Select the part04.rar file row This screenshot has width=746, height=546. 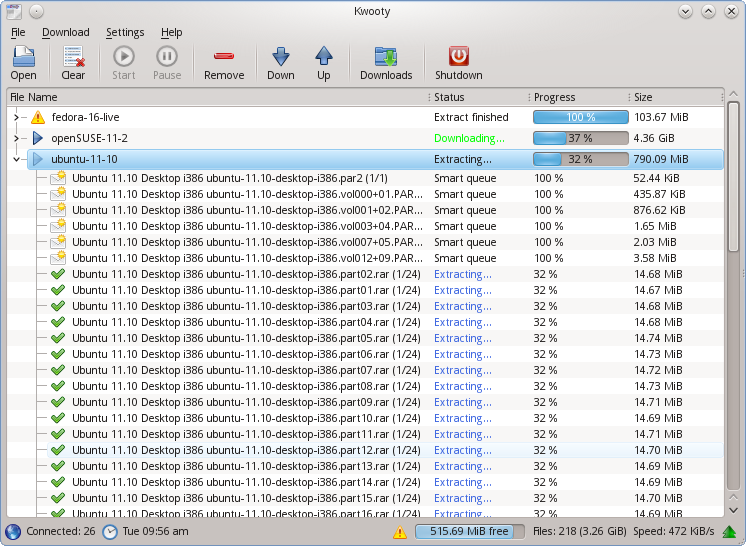click(x=385, y=322)
